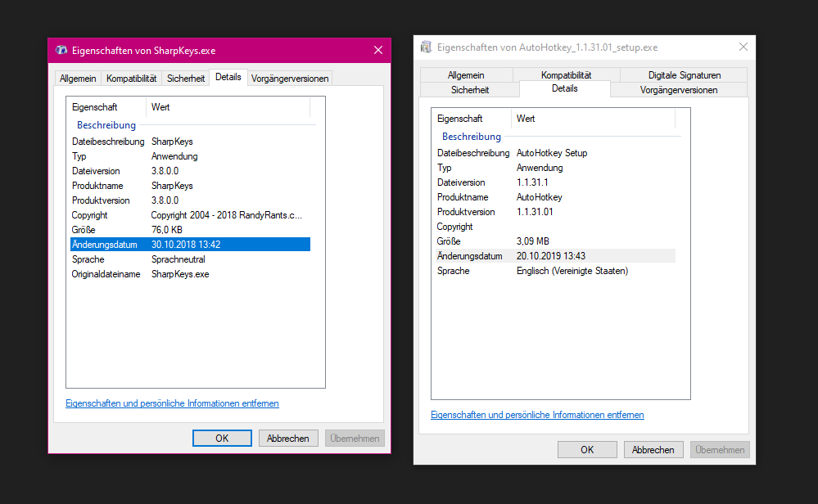Click Eigenschaft column header in the SharpKeys window

[106, 107]
